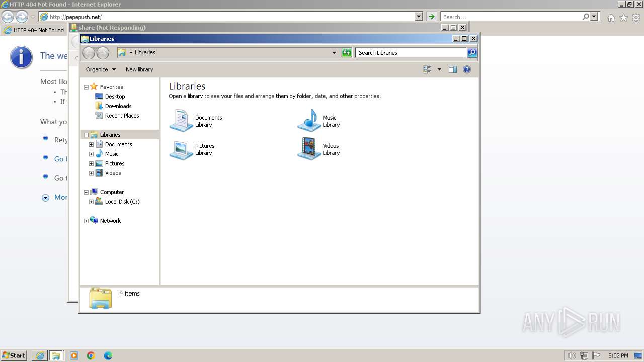Click the Back arrow in Libraries window
The width and height of the screenshot is (644, 362).
click(89, 53)
